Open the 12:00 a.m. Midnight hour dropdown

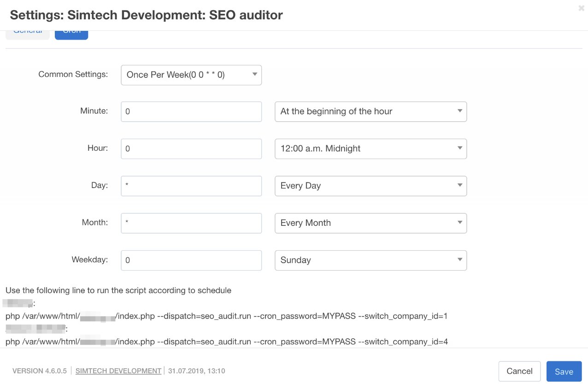click(370, 149)
